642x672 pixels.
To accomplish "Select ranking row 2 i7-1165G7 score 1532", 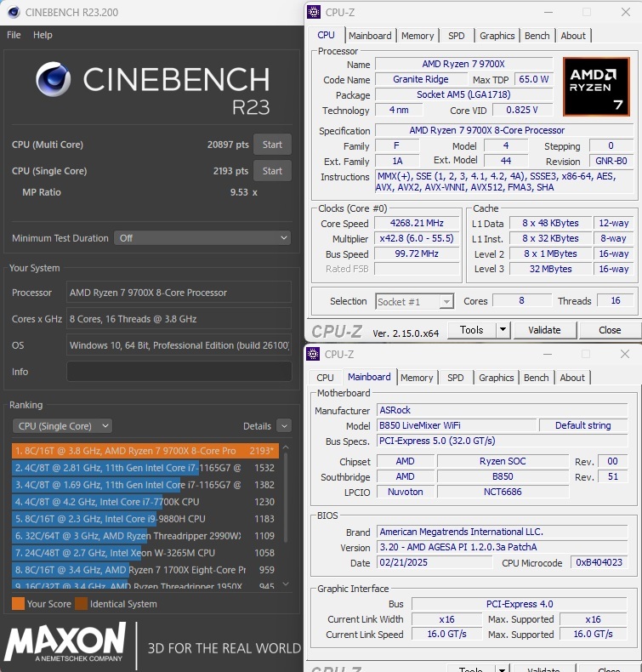I will (x=145, y=468).
